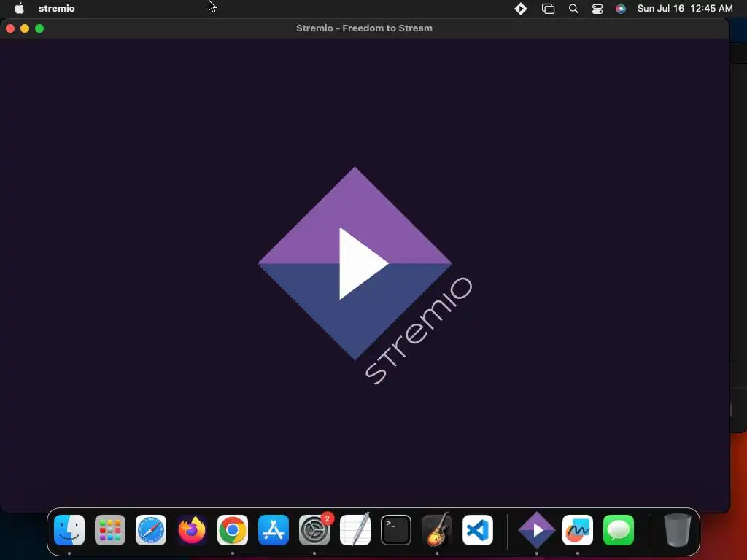Open TextEdit from the dock
The height and width of the screenshot is (560, 747).
[355, 530]
